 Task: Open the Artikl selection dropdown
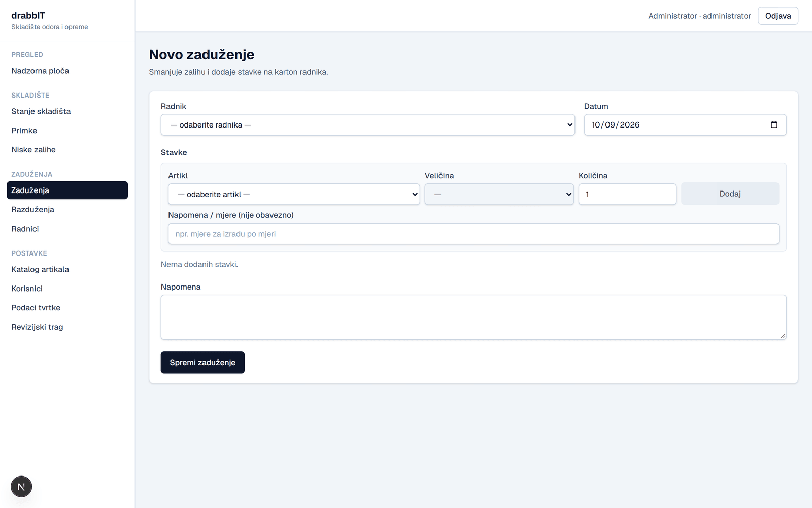pyautogui.click(x=294, y=194)
